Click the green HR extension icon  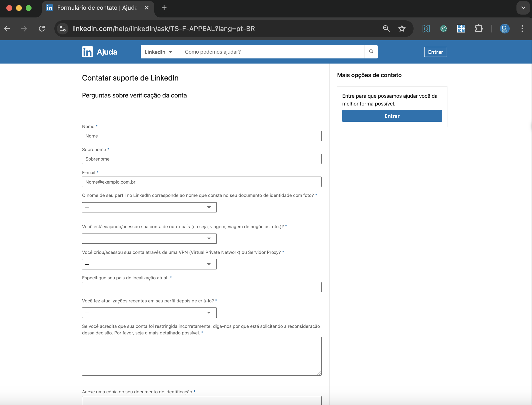[443, 29]
